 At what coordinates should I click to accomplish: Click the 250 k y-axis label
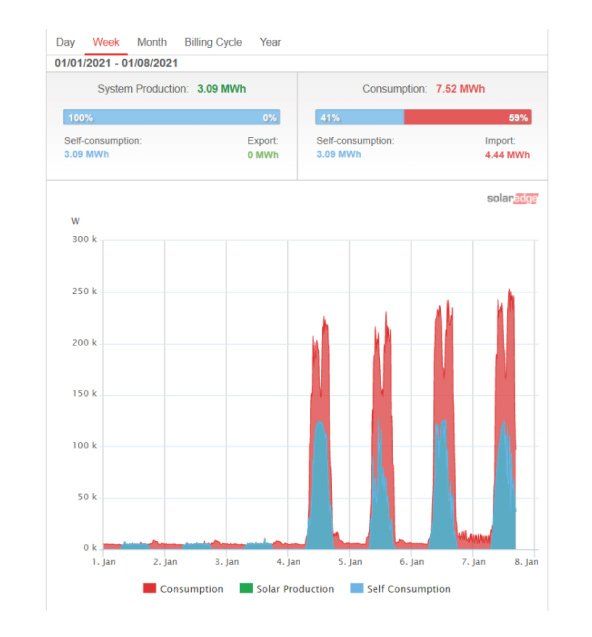click(85, 291)
